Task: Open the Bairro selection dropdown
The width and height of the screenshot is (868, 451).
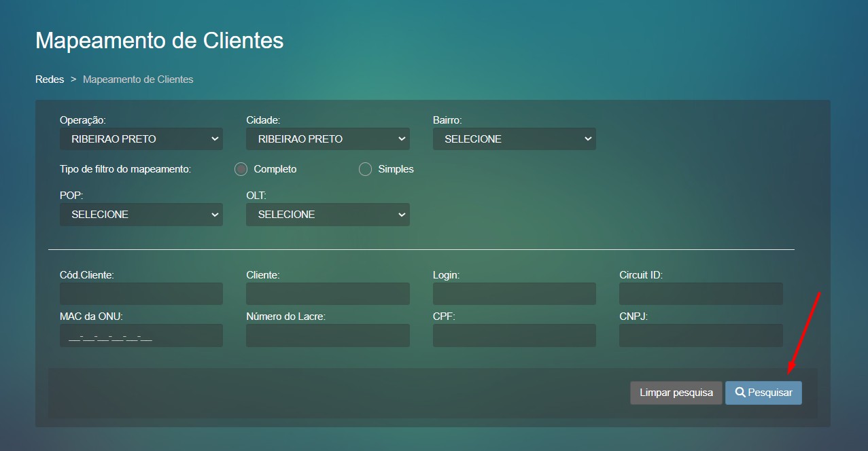Action: (514, 139)
